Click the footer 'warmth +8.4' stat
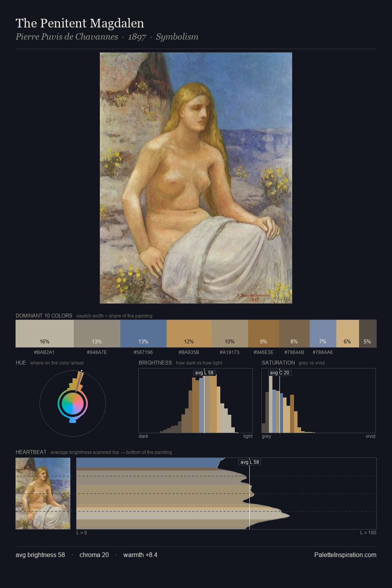 click(140, 555)
